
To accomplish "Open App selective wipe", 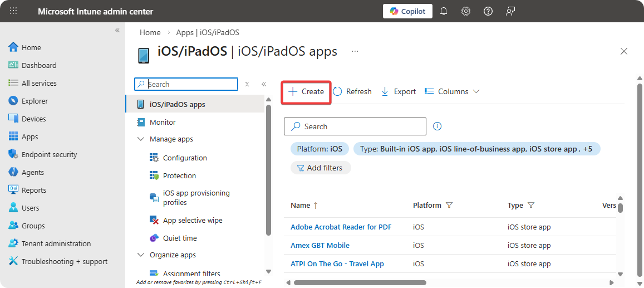I will coord(192,220).
